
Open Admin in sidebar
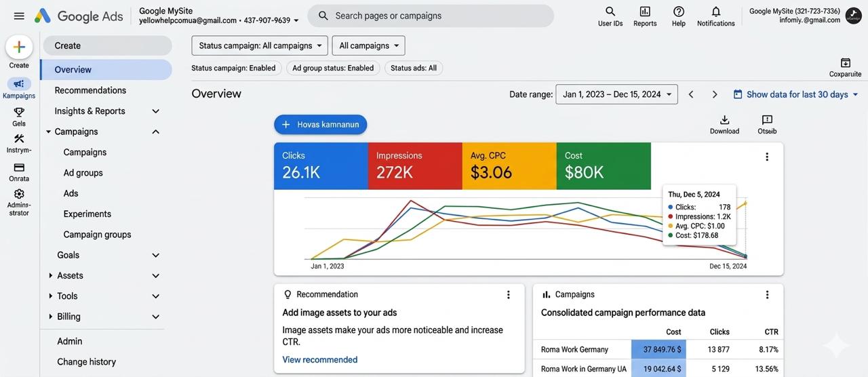70,341
